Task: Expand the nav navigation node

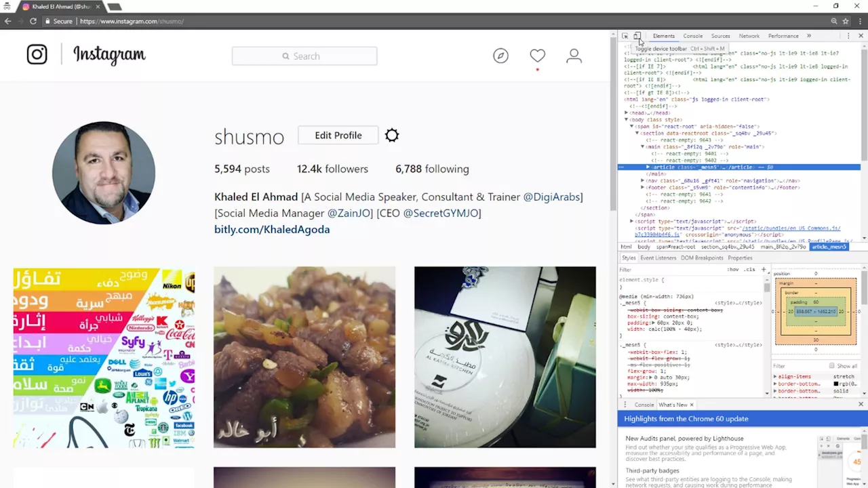Action: pyautogui.click(x=642, y=181)
